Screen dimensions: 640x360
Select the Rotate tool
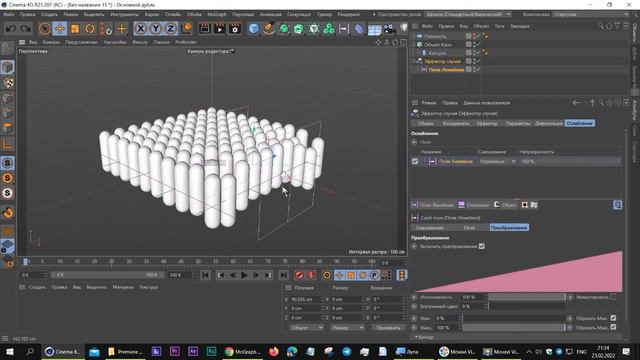(90, 29)
